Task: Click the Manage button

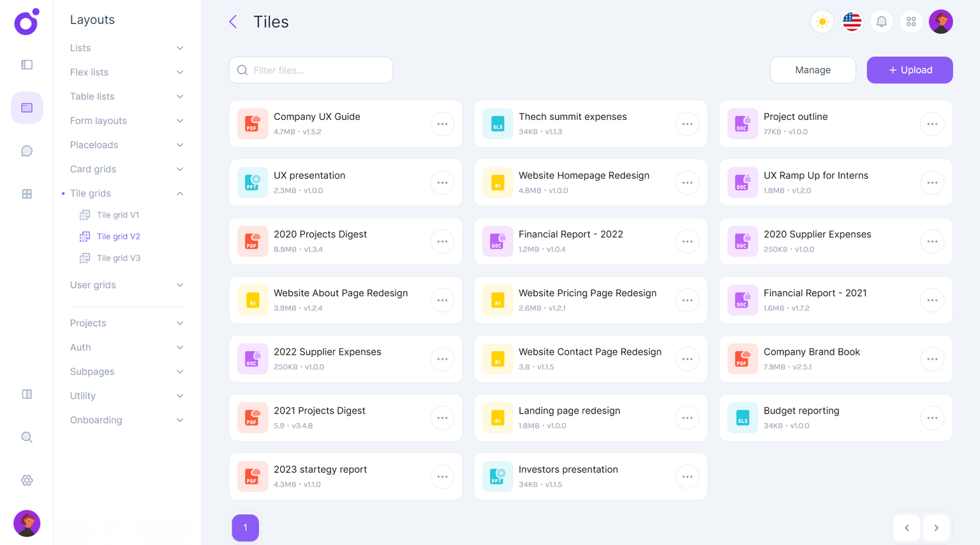Action: (812, 70)
